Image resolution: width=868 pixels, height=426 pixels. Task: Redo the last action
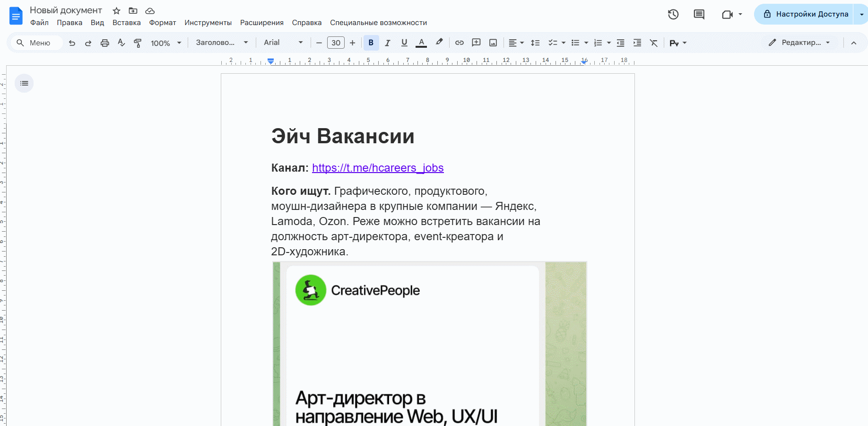(x=88, y=43)
